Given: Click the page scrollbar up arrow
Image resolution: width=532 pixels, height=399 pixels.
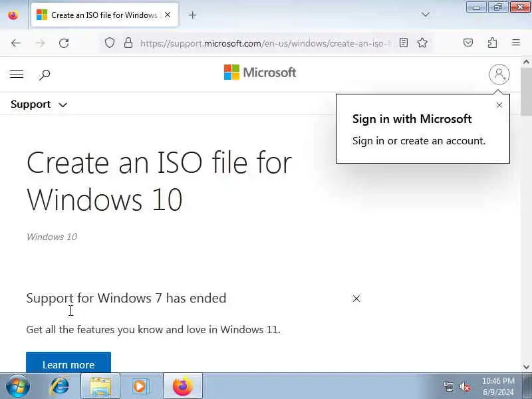Looking at the screenshot, I should [x=526, y=62].
